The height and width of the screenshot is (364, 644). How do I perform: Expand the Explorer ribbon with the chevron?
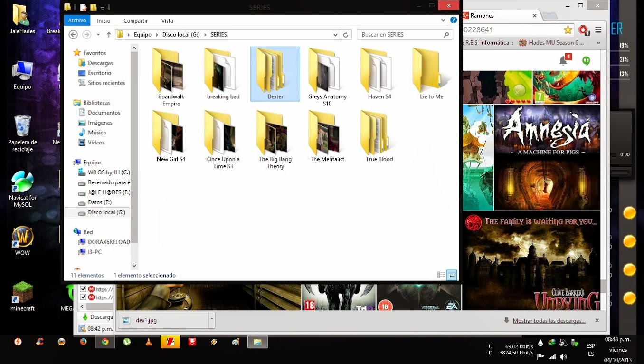click(443, 20)
